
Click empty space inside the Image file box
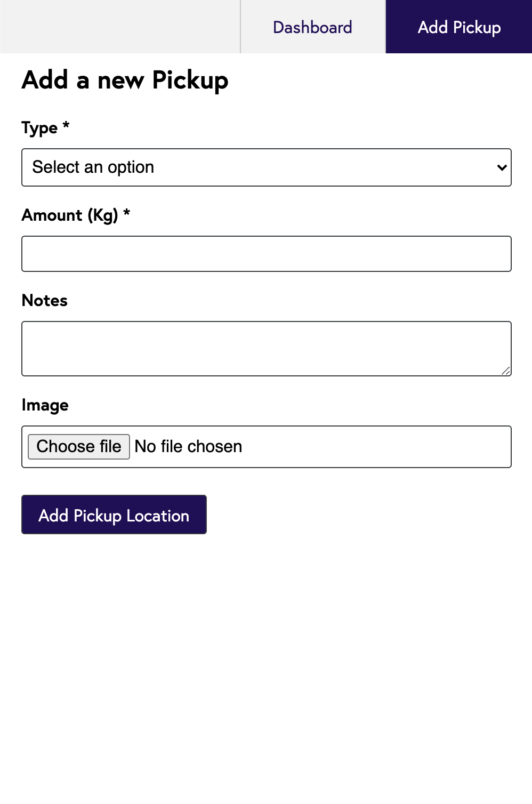[x=373, y=447]
